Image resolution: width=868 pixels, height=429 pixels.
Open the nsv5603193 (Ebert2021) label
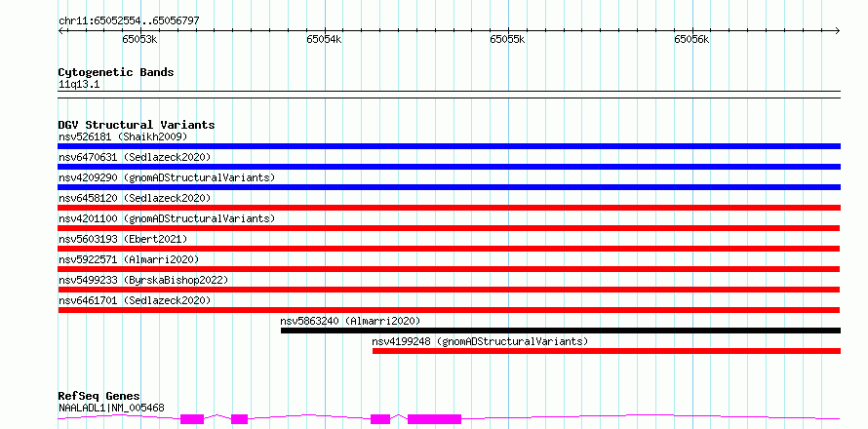[x=123, y=239]
